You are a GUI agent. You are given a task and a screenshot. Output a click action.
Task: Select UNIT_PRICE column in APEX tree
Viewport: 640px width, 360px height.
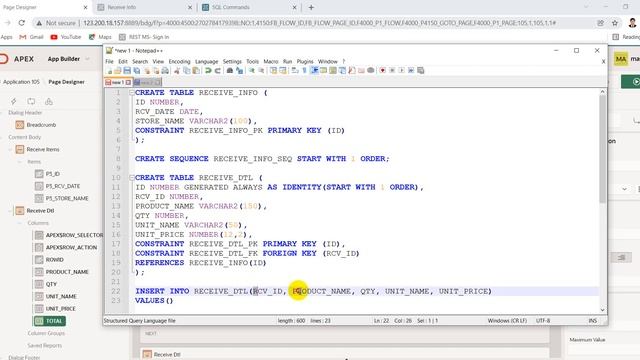click(x=60, y=309)
